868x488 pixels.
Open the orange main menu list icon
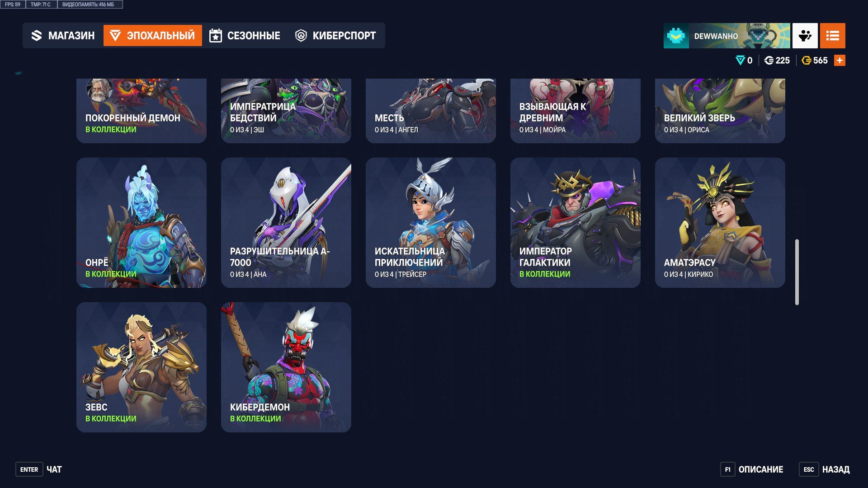832,36
